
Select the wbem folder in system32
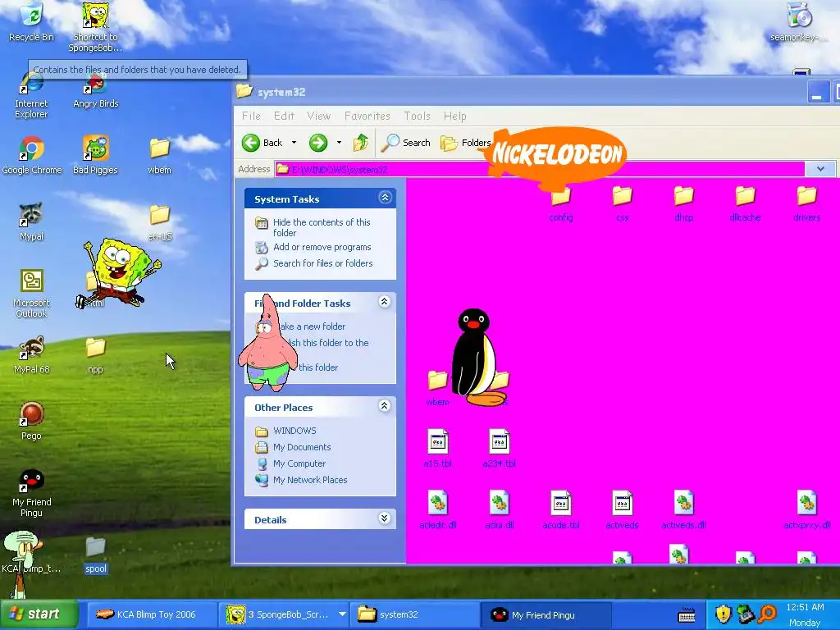(x=438, y=388)
